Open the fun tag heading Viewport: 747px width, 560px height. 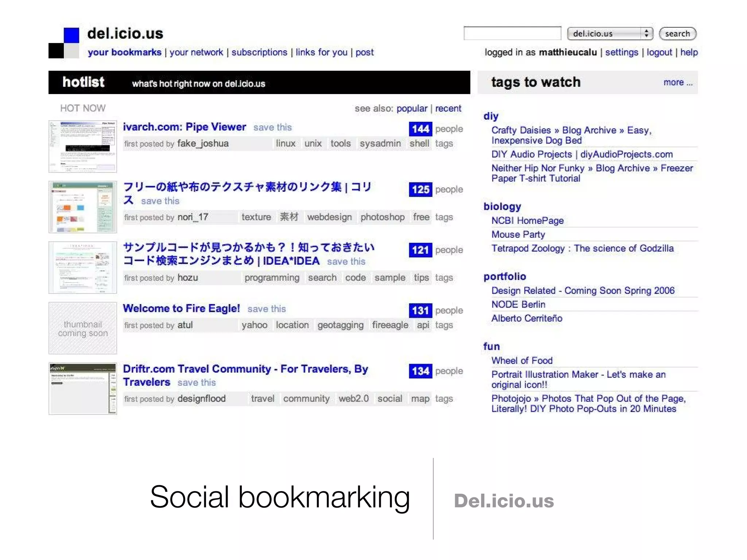point(492,347)
